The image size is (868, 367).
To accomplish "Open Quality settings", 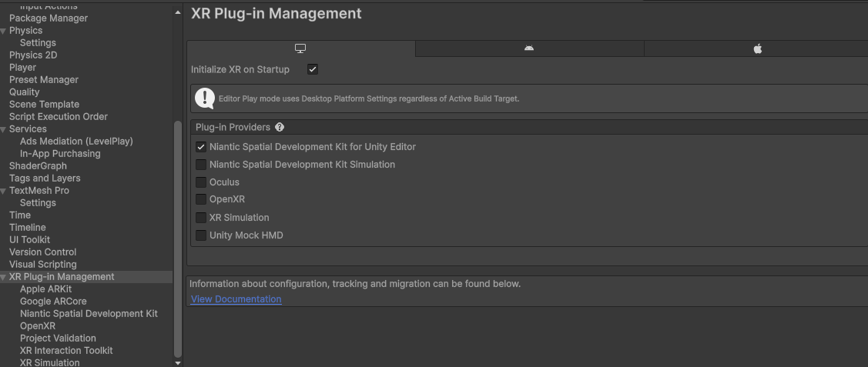I will (25, 92).
